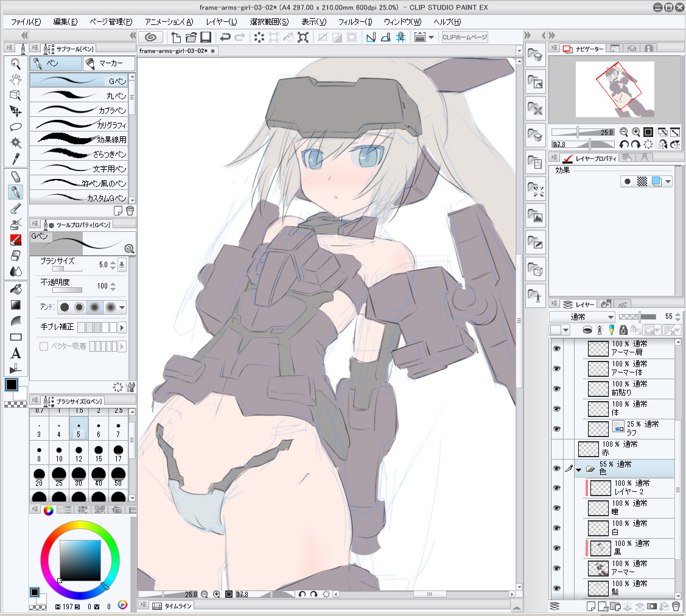Viewport: 686px width, 616px height.
Task: Select the Hand move tool
Action: [16, 80]
